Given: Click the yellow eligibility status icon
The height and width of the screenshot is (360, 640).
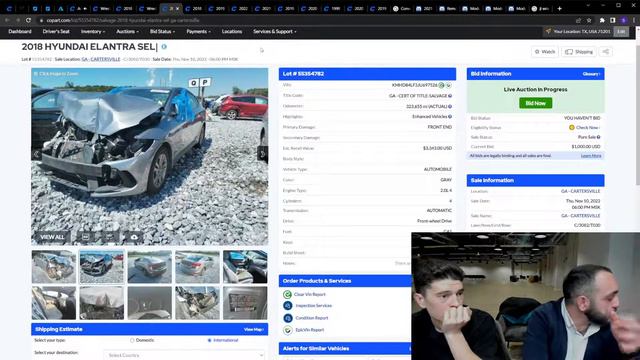Looking at the screenshot, I should point(572,127).
